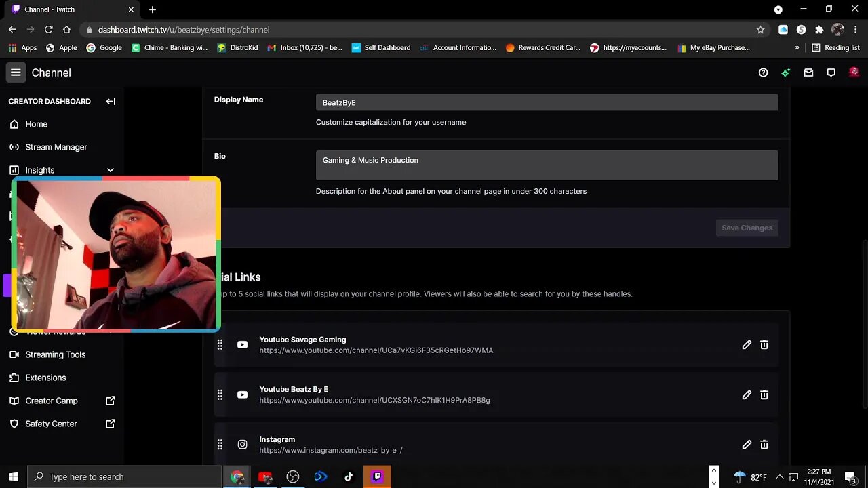Viewport: 868px width, 488px height.
Task: Open the Chrome extensions puzzle icon
Action: (819, 30)
